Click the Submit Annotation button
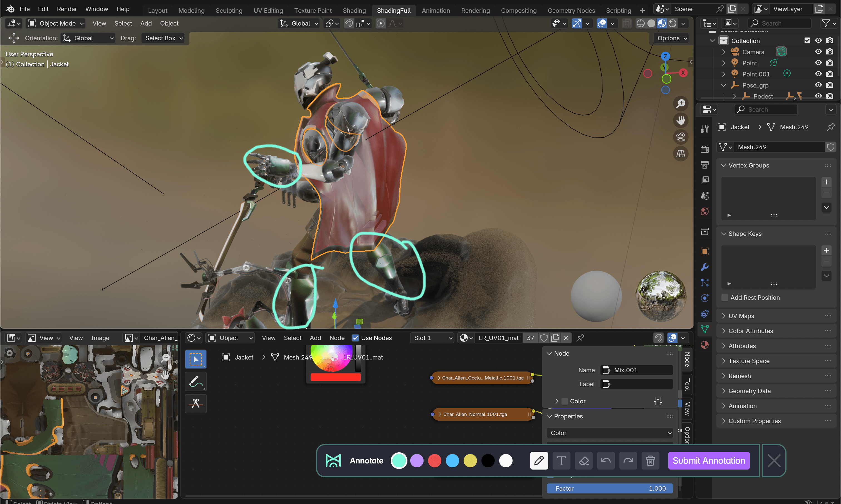This screenshot has height=504, width=841. (x=709, y=461)
